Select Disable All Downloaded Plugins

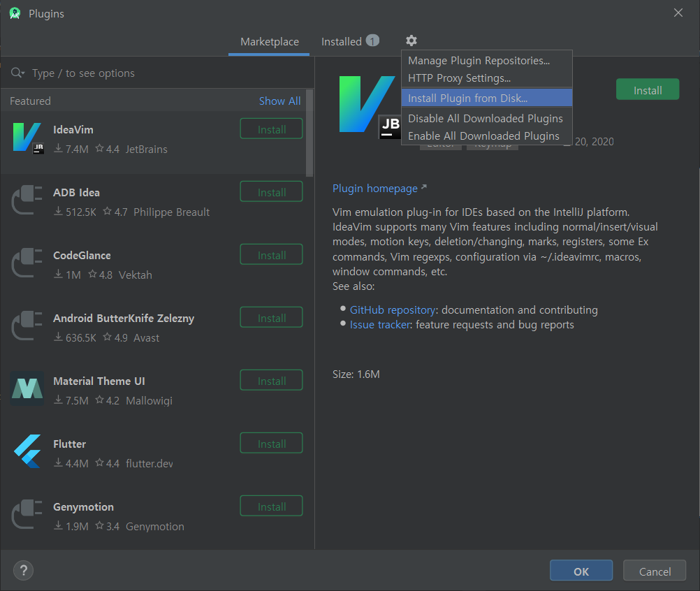(x=487, y=118)
